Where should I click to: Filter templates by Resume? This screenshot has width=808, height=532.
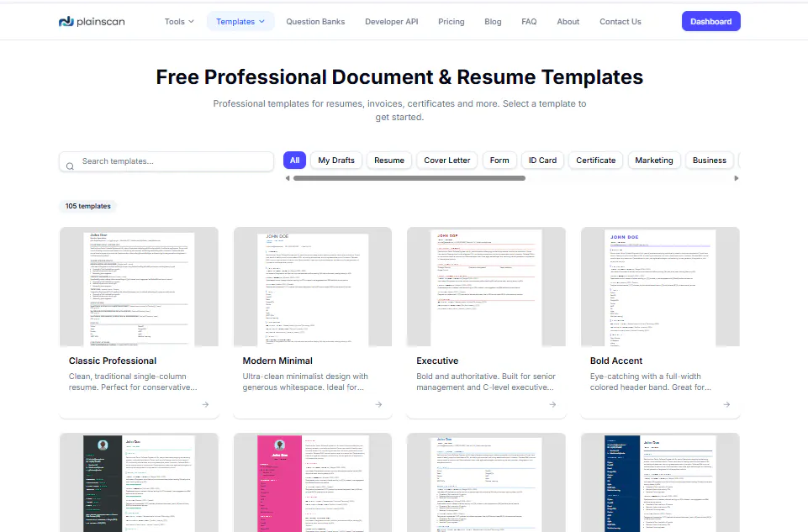point(389,161)
